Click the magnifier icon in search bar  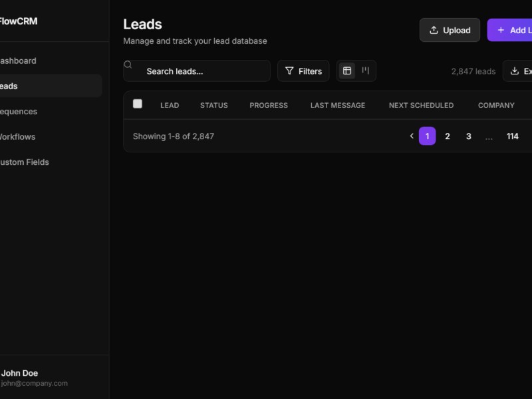coord(128,65)
